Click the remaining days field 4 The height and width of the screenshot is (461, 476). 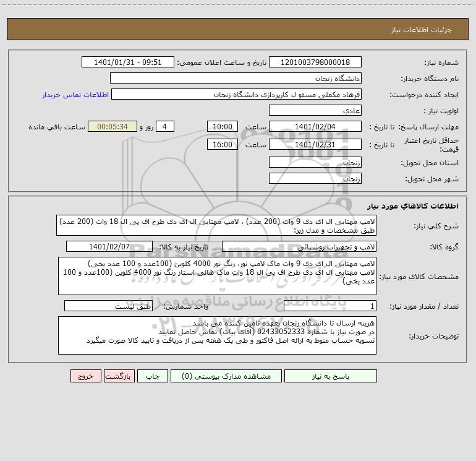tap(165, 126)
